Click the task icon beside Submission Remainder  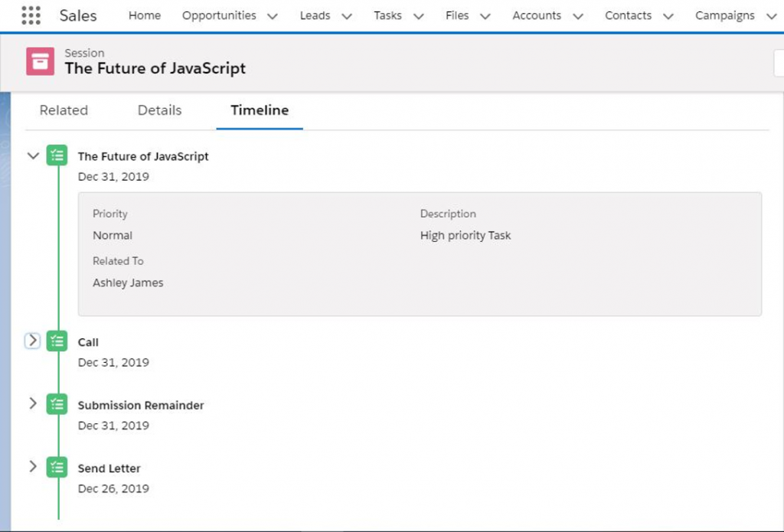[x=57, y=404]
